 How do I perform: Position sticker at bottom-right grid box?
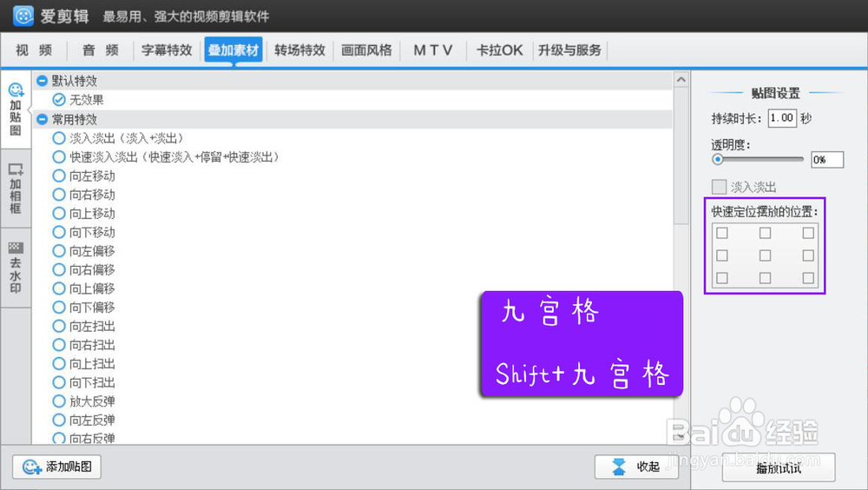click(x=808, y=278)
